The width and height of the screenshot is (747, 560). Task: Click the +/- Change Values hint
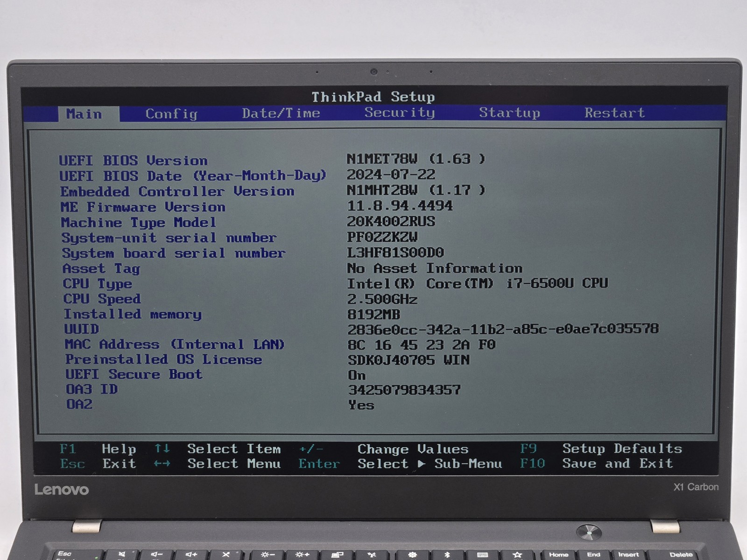pos(384,449)
